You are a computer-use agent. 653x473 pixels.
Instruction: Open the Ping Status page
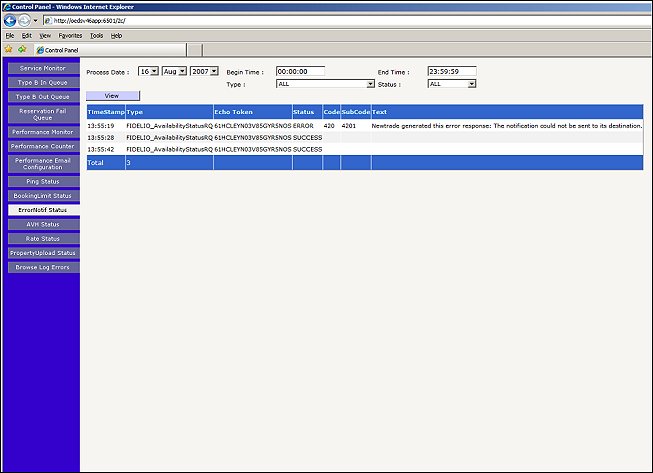coord(43,181)
